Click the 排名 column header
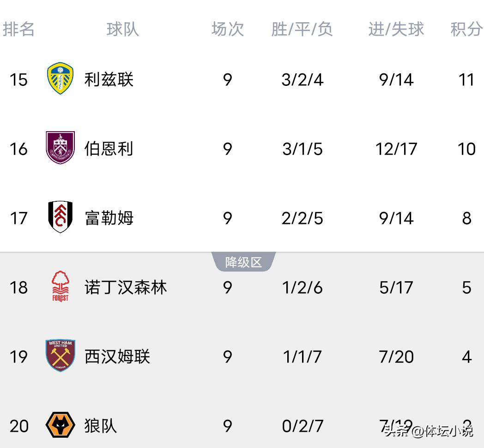Image resolution: width=484 pixels, height=448 pixels. (x=19, y=29)
